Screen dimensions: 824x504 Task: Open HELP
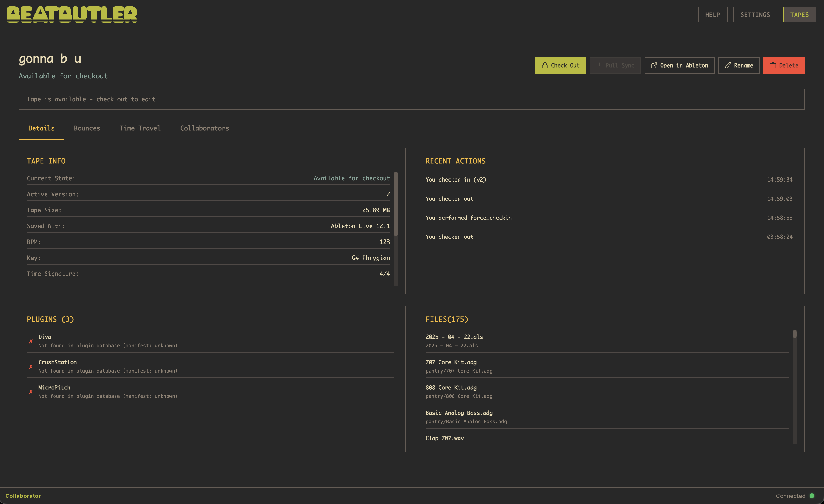coord(713,14)
